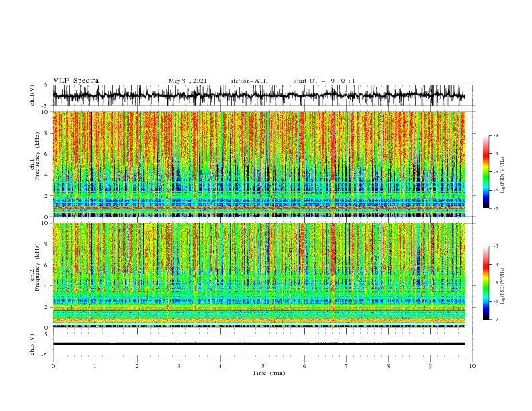Screen dimensions: 532x411
Task: Click time axis tick label "5"
Action: [263, 366]
